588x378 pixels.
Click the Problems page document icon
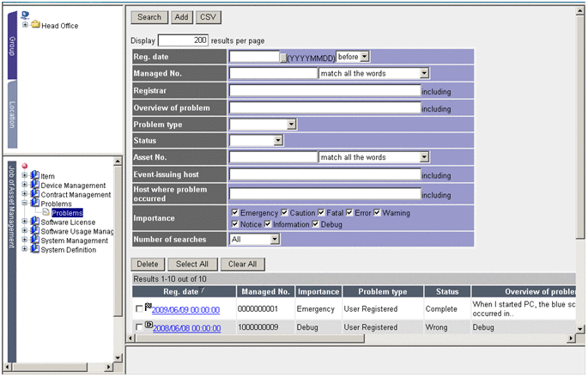point(45,213)
